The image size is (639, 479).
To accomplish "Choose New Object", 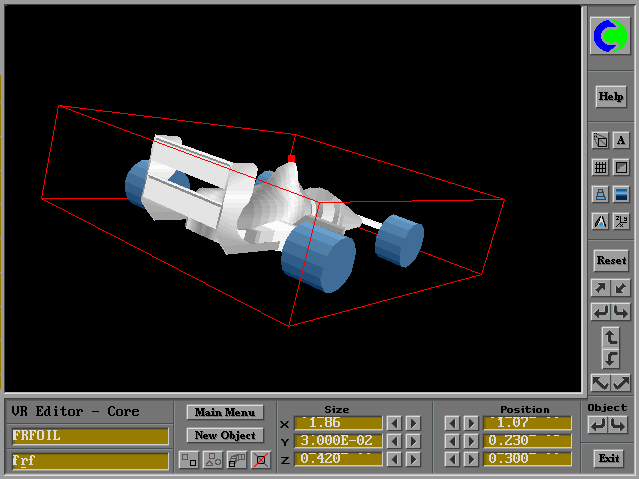I will 224,436.
